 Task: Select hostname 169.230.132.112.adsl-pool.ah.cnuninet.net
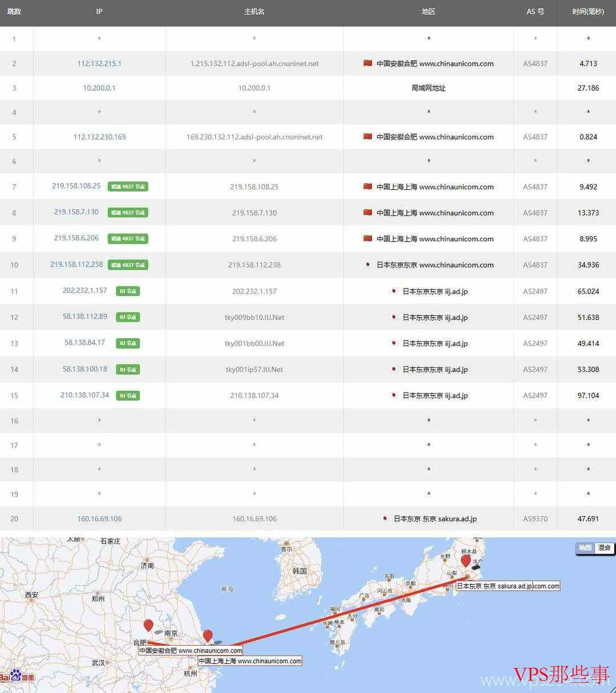pos(254,137)
